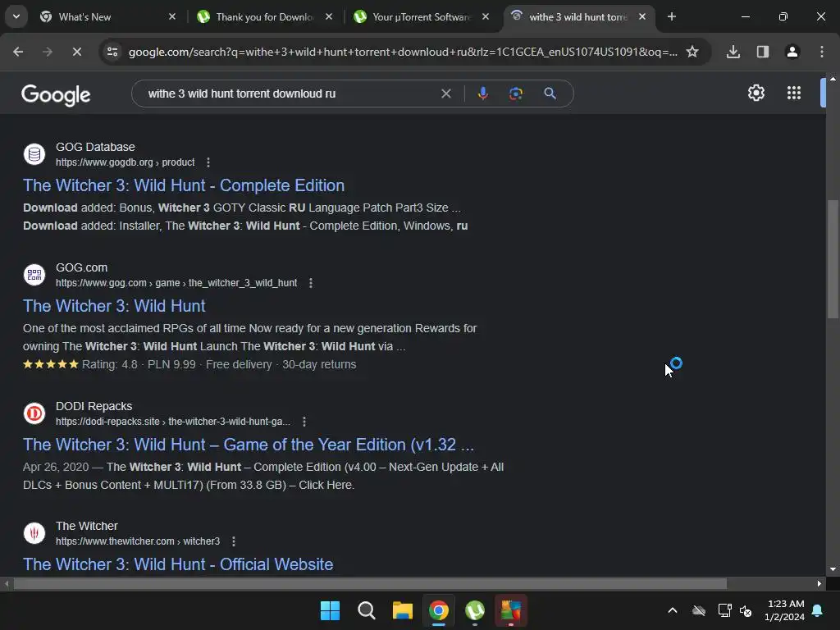Open more options for thewitcher.com result
Viewport: 840px width, 630px height.
point(234,541)
